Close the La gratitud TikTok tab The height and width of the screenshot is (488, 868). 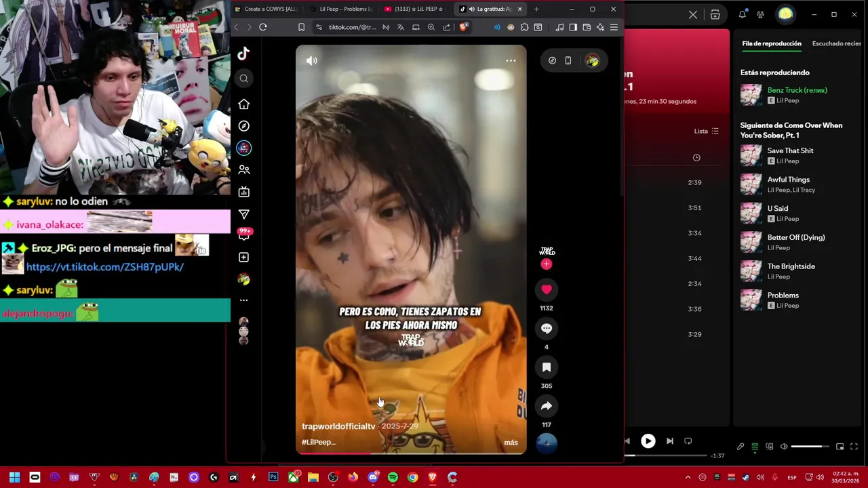coord(520,9)
